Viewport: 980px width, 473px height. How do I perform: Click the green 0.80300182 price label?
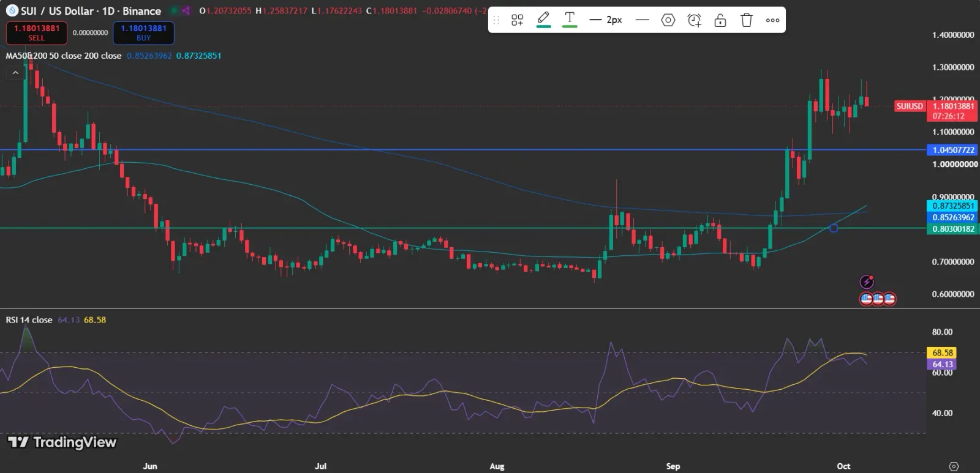953,229
